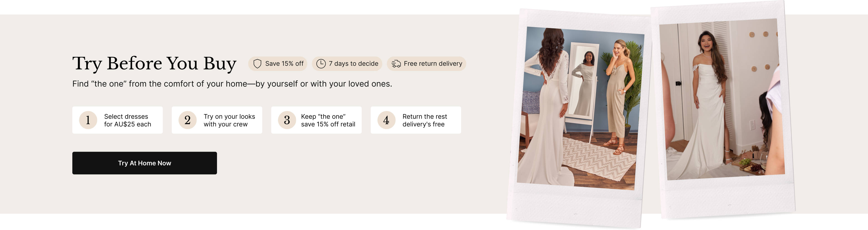The height and width of the screenshot is (230, 868).
Task: Select the Free return delivery badge
Action: (426, 64)
